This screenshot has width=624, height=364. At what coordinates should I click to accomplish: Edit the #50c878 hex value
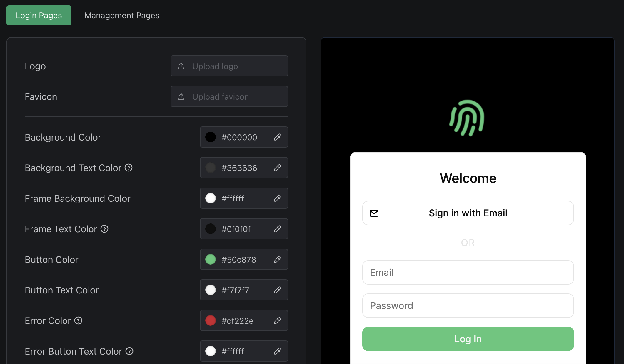[239, 260]
